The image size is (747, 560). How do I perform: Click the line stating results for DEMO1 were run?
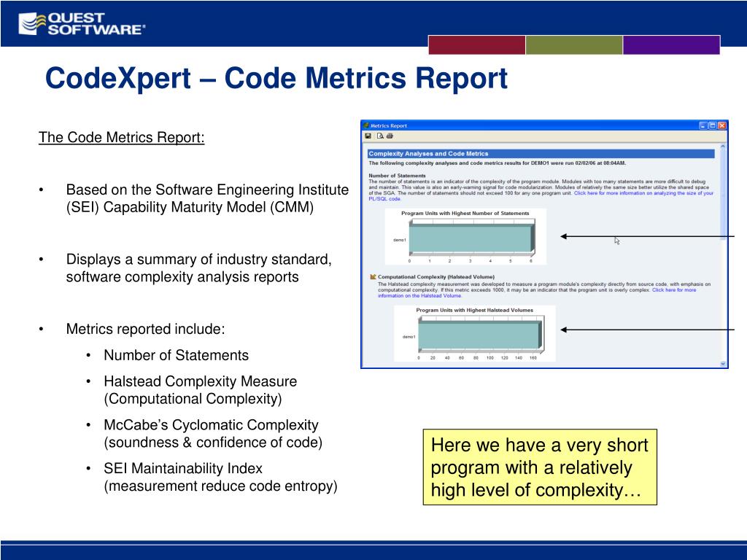498,163
